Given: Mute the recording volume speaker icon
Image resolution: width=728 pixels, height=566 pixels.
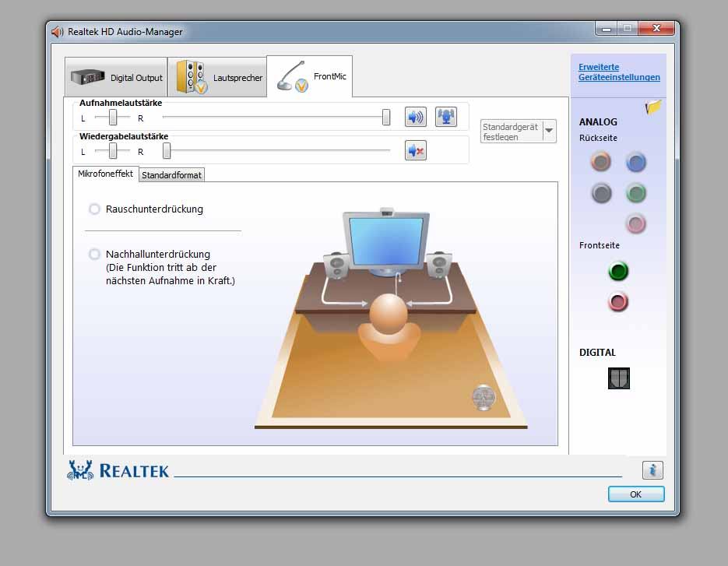Looking at the screenshot, I should click(416, 117).
